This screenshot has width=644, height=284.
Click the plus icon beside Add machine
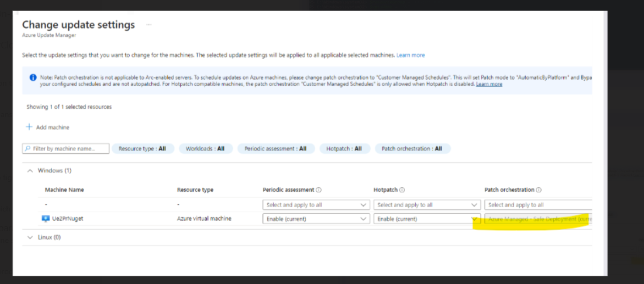(x=29, y=127)
